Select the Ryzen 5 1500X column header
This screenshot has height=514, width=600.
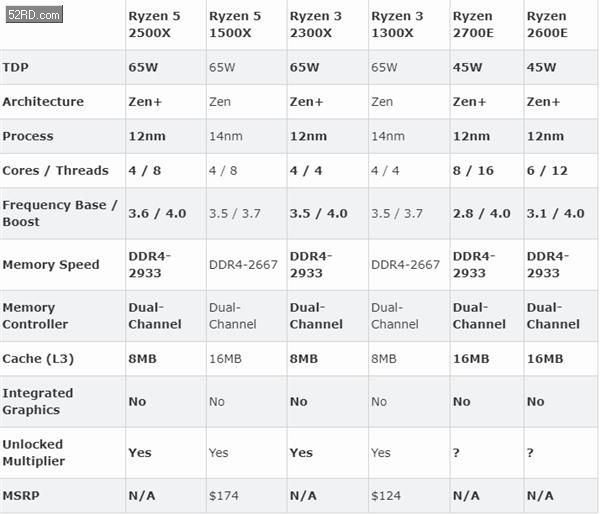235,24
